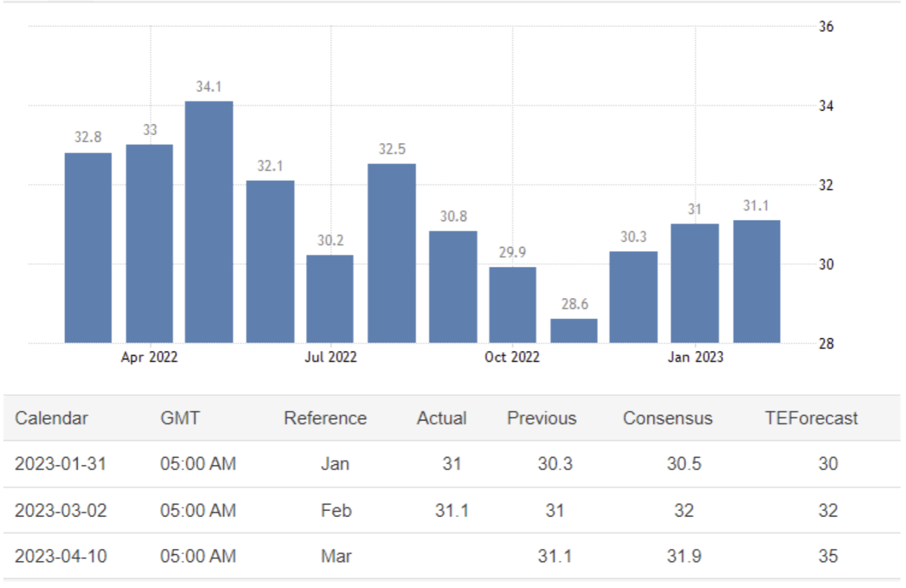
Task: Select the 28.6 bar in the chart
Action: pos(574,331)
